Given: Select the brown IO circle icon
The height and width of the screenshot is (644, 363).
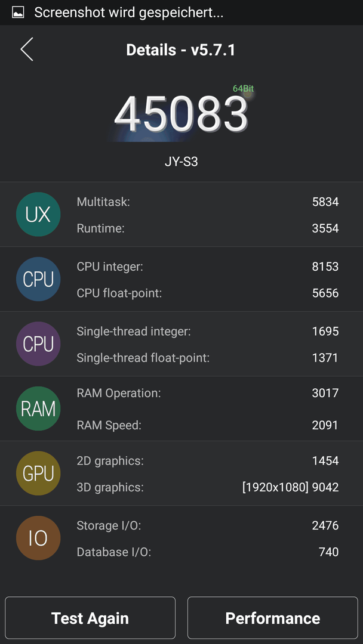Looking at the screenshot, I should click(x=38, y=538).
